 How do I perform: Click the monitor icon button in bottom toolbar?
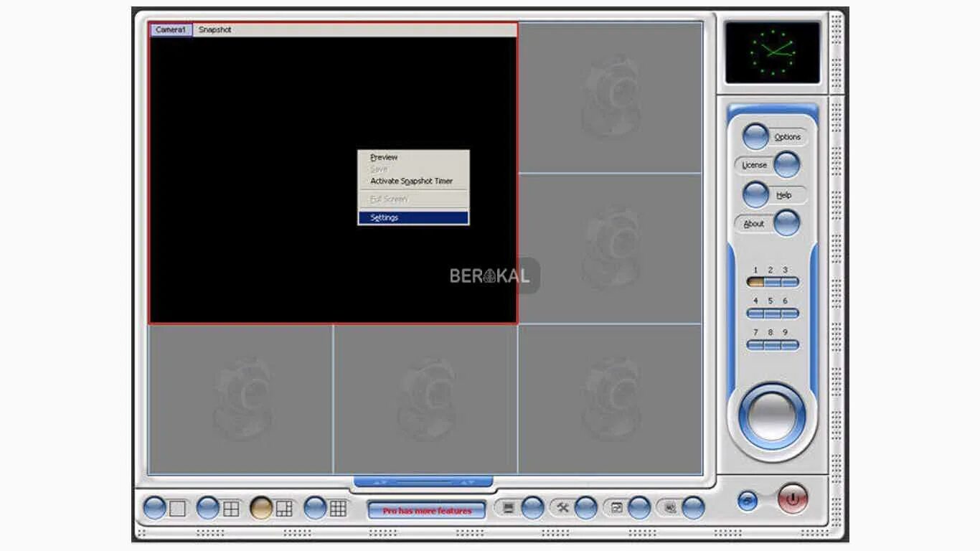click(x=532, y=508)
